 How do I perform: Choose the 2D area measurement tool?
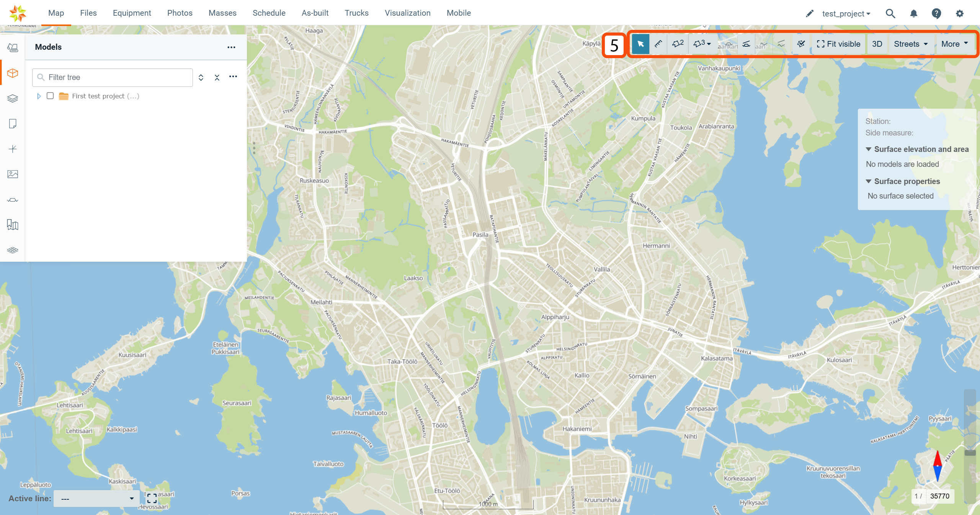point(678,44)
